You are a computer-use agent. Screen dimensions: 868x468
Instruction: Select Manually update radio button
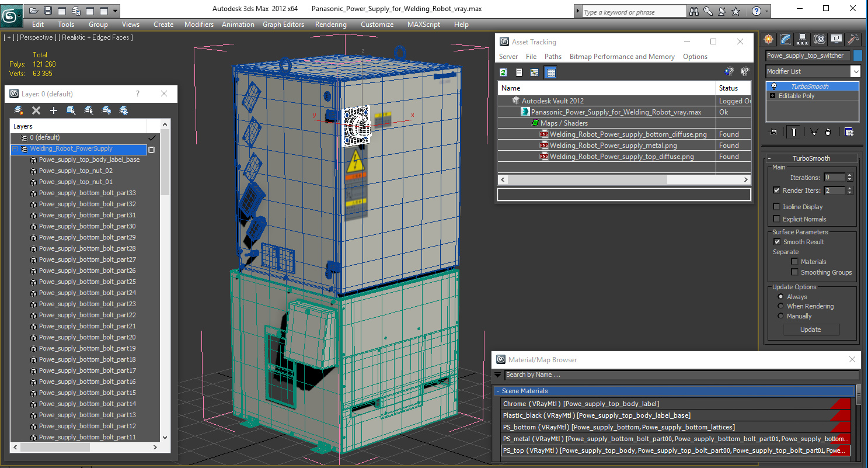pos(781,316)
